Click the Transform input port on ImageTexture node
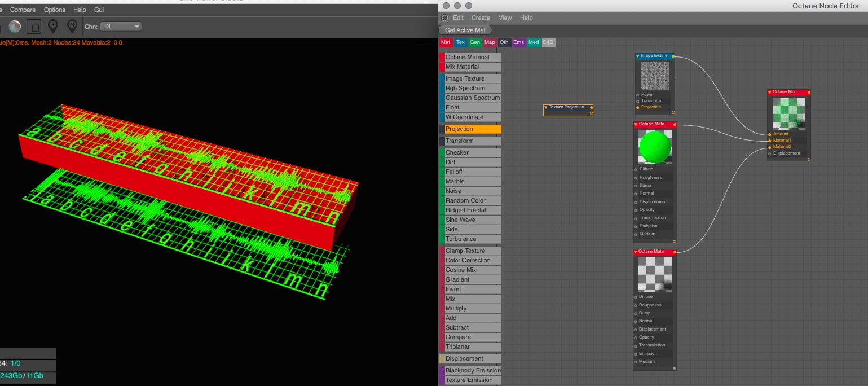This screenshot has width=868, height=386. (x=638, y=101)
